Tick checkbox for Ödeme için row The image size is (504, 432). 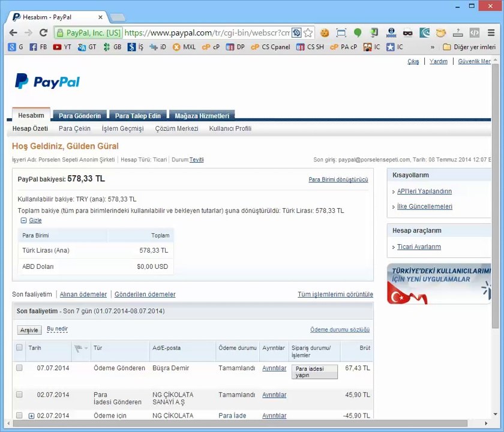click(19, 415)
